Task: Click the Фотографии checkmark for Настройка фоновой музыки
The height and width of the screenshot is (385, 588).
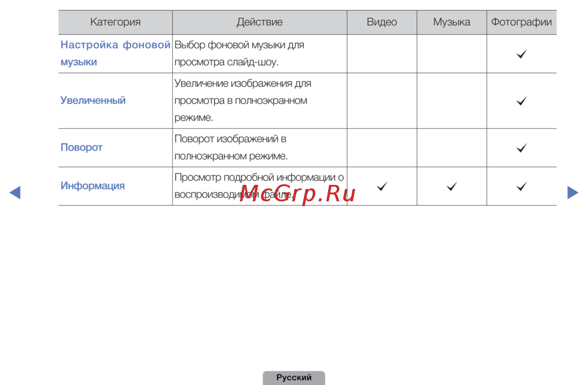Action: pos(521,54)
